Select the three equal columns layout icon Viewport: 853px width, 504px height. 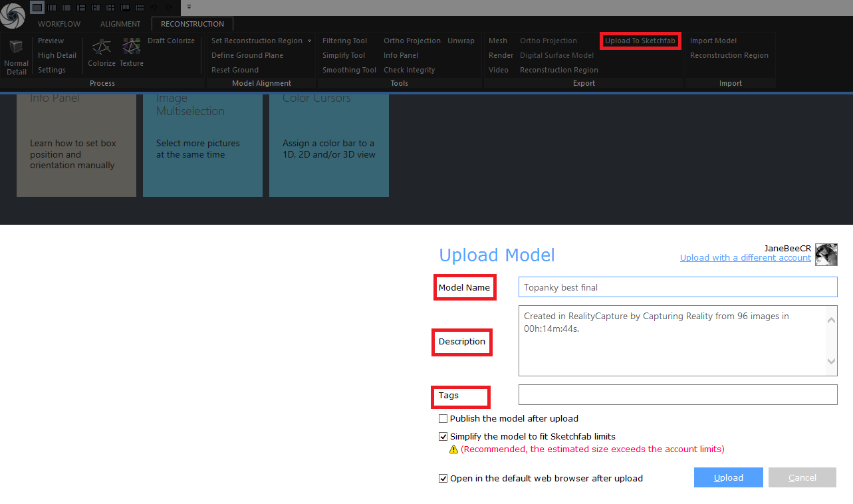point(52,7)
